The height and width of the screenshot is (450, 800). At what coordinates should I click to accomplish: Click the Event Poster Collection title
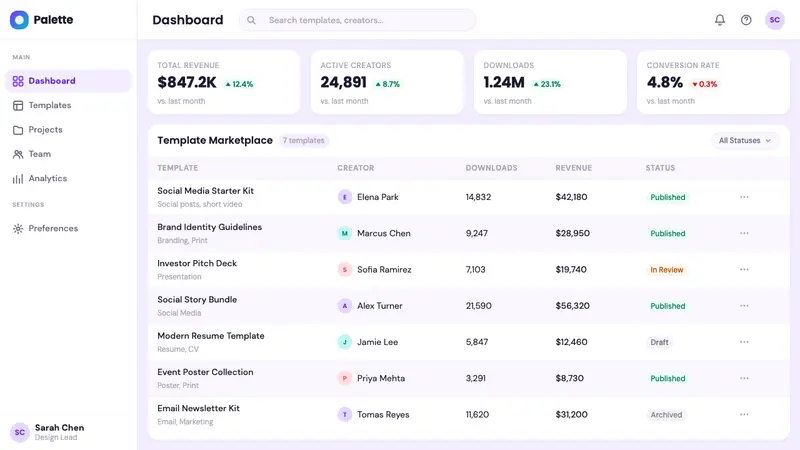click(205, 372)
